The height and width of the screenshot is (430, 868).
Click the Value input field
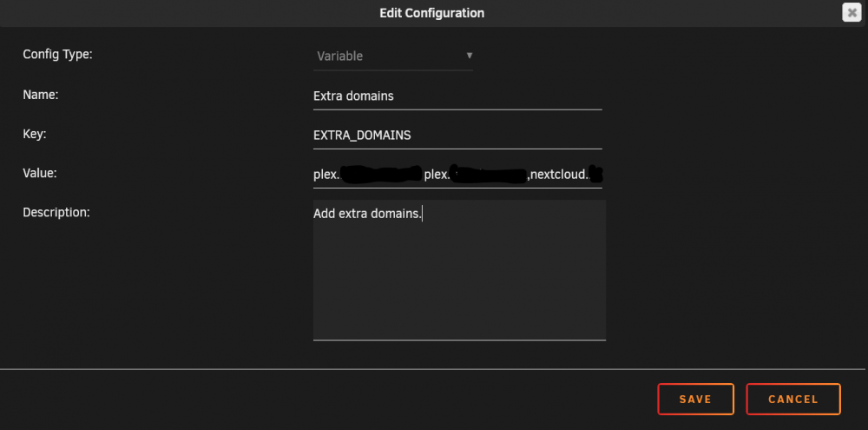click(x=457, y=175)
